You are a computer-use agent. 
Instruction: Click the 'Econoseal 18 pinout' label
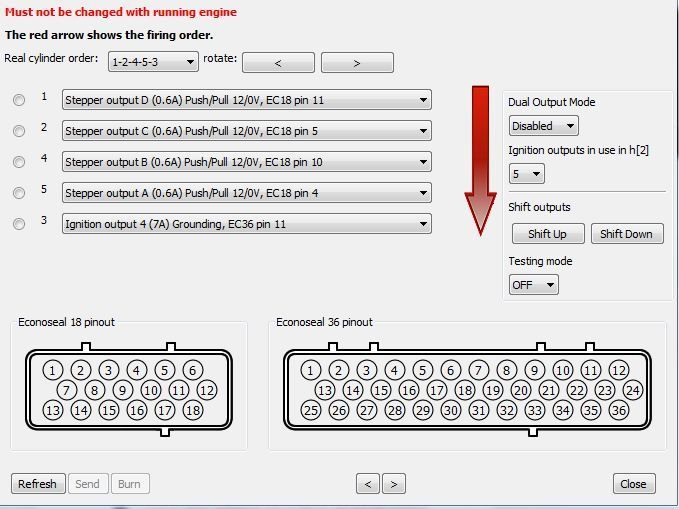coord(66,322)
